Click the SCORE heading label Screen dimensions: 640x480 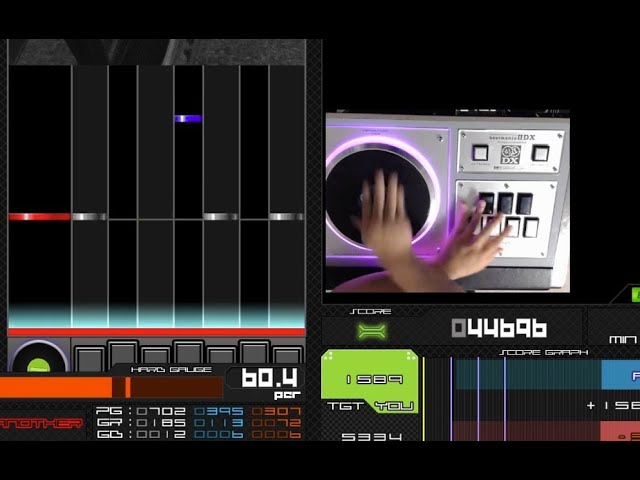coord(371,311)
